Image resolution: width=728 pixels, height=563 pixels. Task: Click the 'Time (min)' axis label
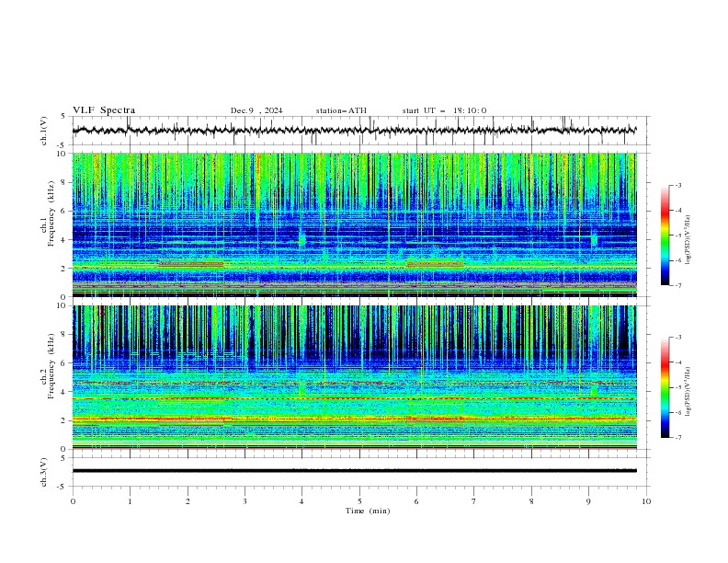[x=368, y=511]
